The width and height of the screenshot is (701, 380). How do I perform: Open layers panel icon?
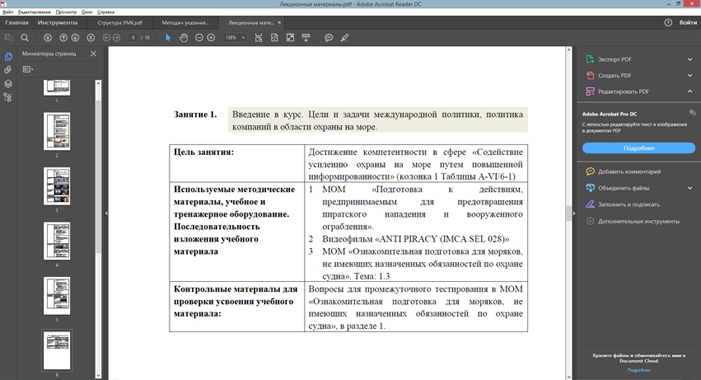point(8,84)
